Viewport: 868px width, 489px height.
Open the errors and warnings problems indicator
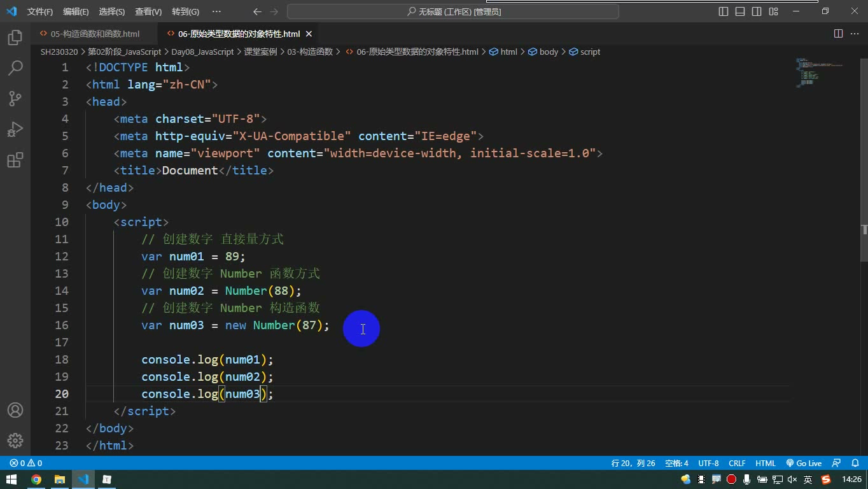(26, 464)
